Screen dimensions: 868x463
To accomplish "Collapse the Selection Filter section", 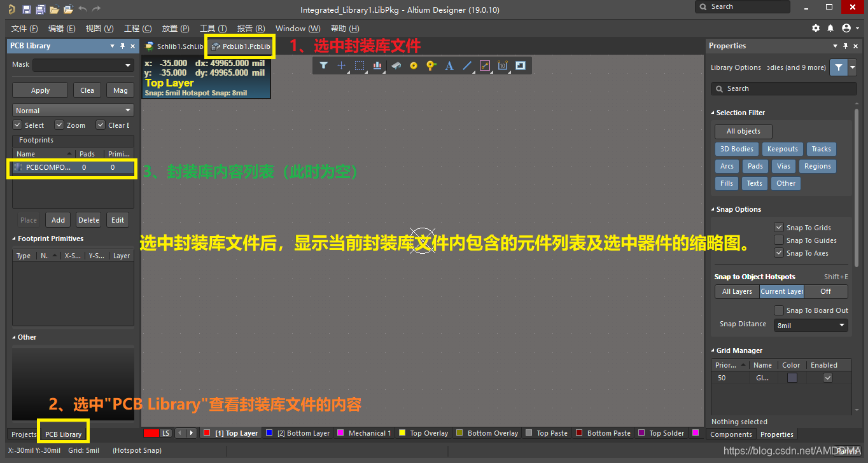I will (713, 113).
